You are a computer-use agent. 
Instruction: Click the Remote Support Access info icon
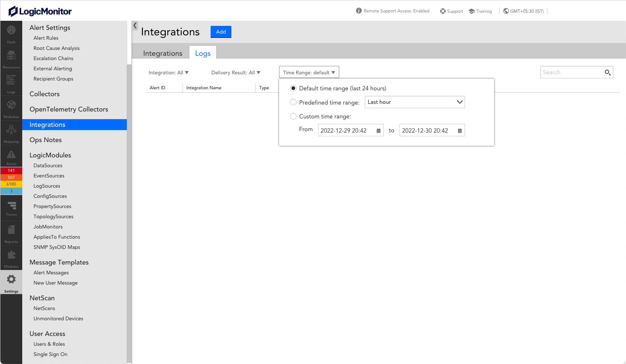[x=359, y=11]
